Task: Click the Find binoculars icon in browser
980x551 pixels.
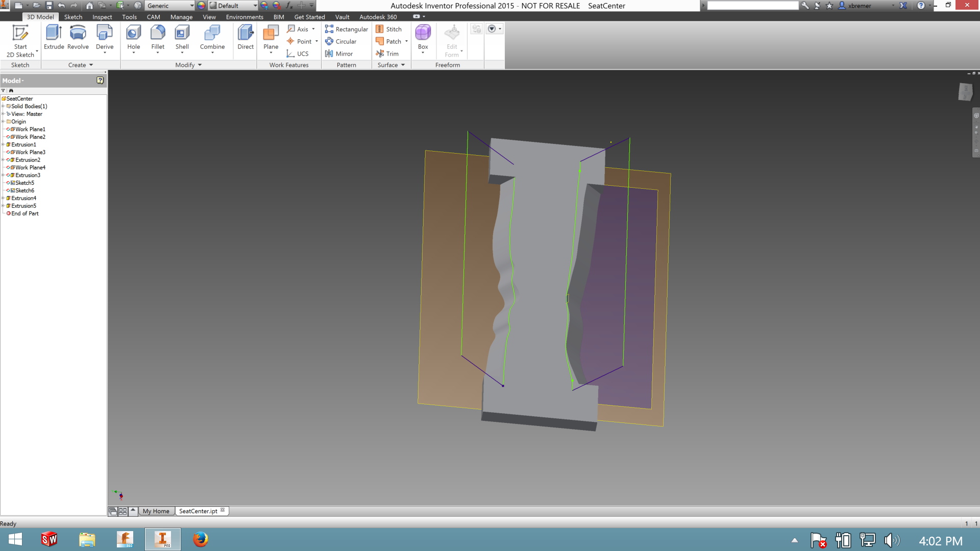Action: tap(11, 90)
